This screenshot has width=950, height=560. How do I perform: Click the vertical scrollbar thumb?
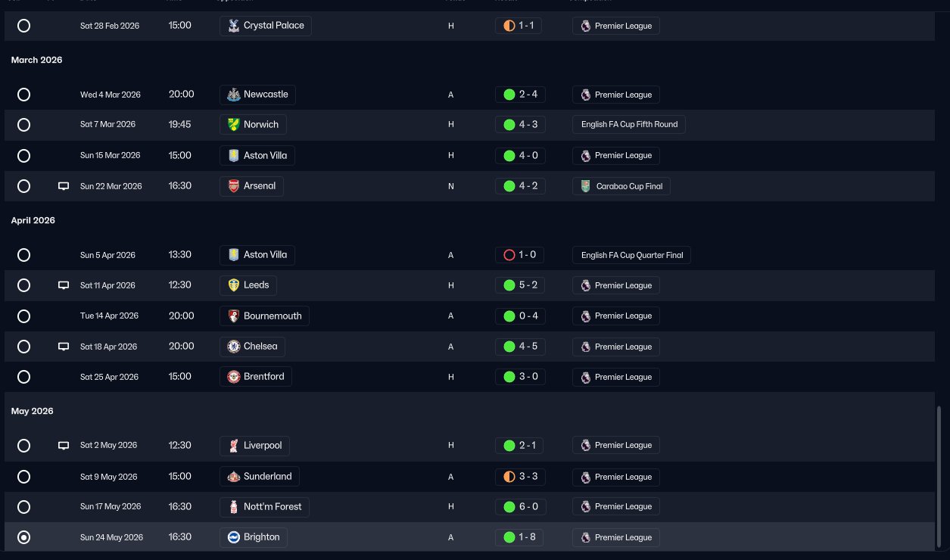[940, 478]
